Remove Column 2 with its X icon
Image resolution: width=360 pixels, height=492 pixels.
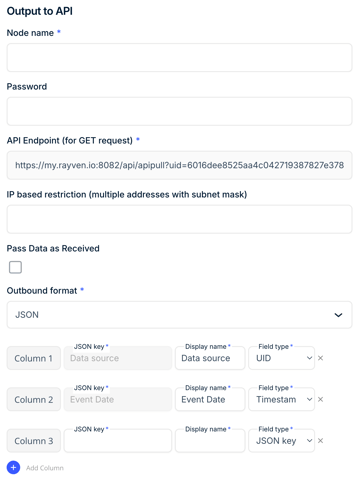[320, 399]
